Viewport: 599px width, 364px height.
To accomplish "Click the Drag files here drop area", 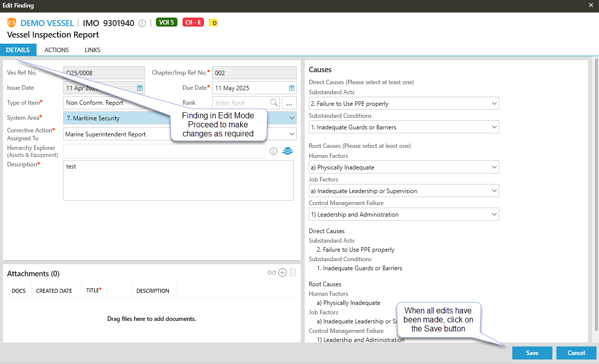I will coord(152,318).
